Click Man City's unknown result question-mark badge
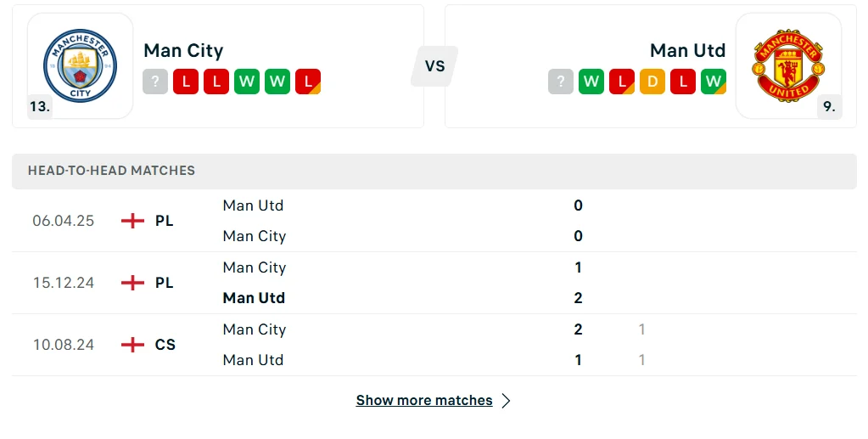This screenshot has width=868, height=439. coord(155,82)
